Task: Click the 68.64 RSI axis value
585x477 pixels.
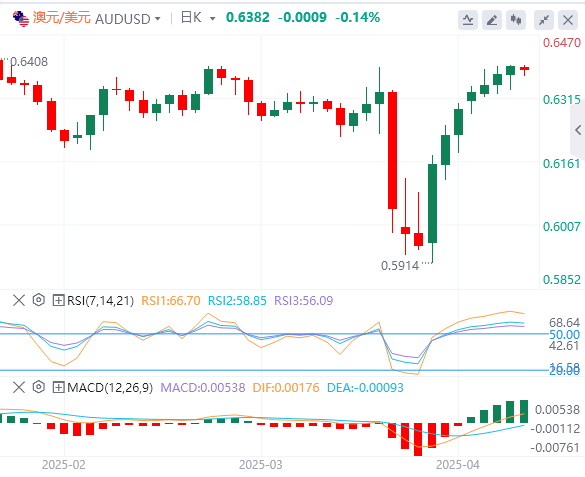Action: pos(564,323)
